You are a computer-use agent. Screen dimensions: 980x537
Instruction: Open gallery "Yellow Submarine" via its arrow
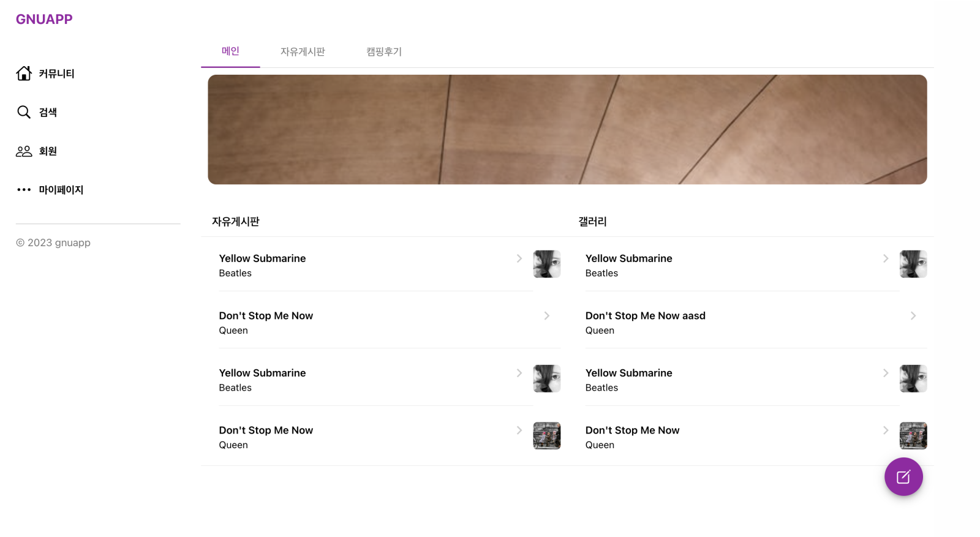886,258
